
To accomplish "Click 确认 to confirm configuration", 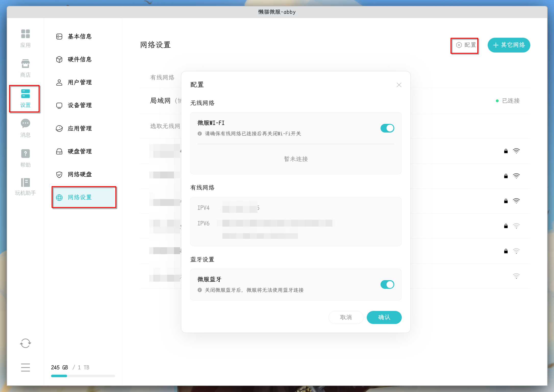I will point(384,317).
